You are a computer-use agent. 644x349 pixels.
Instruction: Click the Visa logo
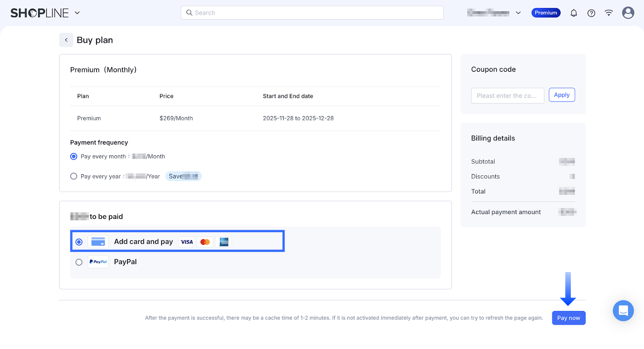pos(187,242)
